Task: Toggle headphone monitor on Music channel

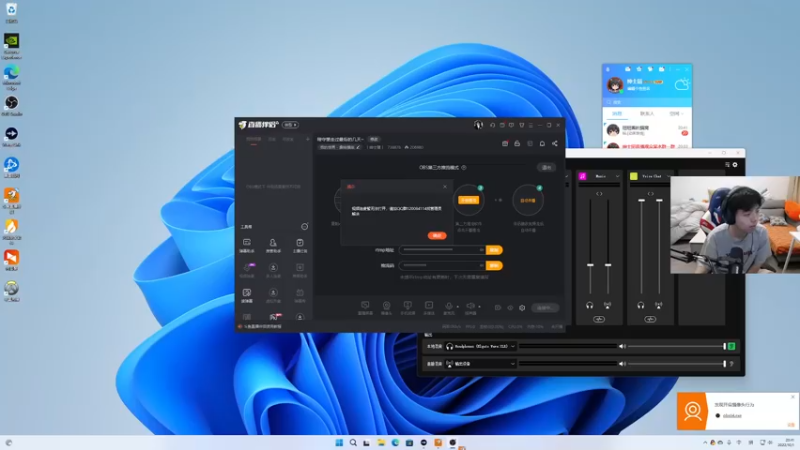Action: tap(590, 305)
